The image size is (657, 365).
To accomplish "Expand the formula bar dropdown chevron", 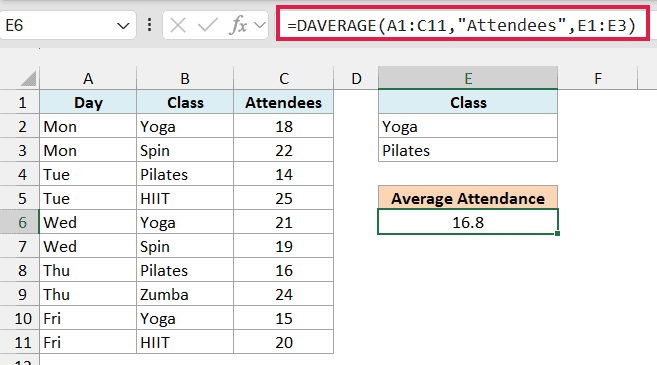I will [x=260, y=26].
